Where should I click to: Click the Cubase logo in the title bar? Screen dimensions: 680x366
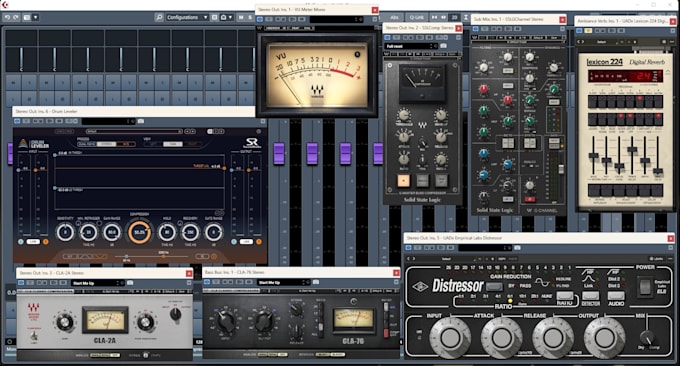(5, 5)
